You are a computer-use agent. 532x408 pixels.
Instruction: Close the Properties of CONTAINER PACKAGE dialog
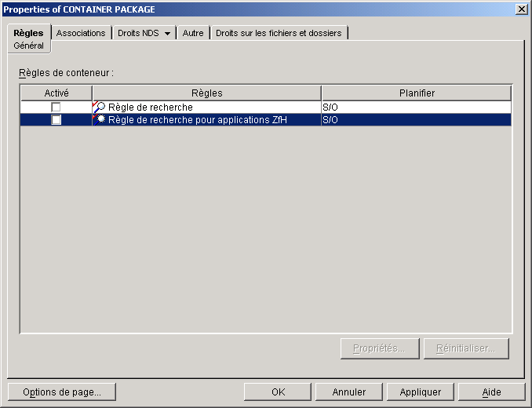tap(521, 9)
